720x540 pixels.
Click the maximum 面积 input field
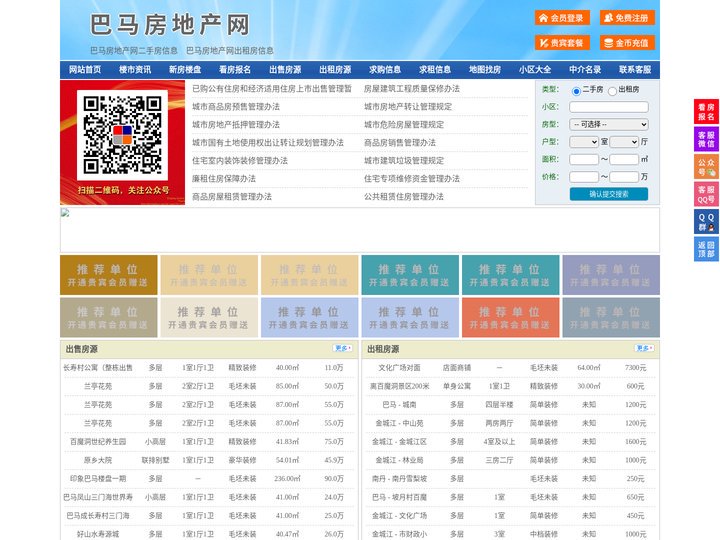pyautogui.click(x=624, y=159)
